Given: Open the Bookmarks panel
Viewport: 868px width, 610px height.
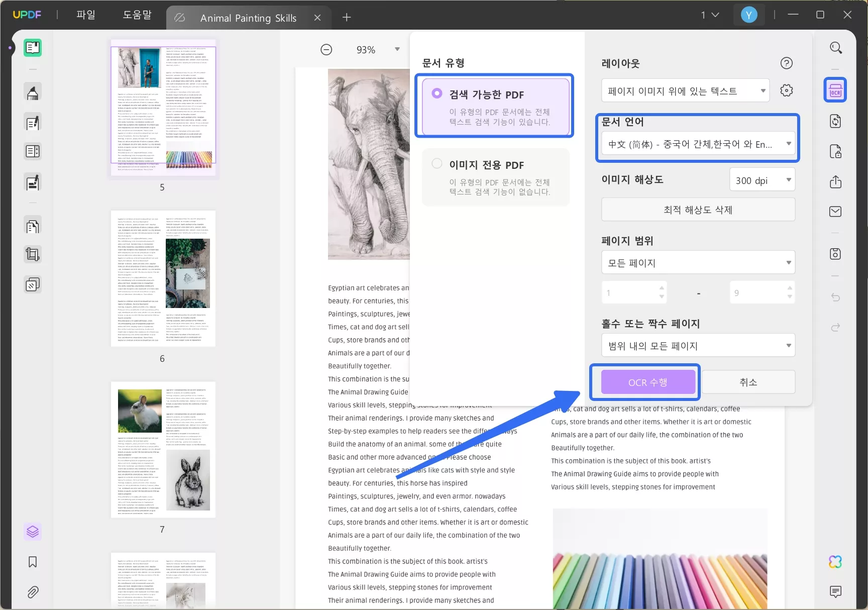Looking at the screenshot, I should (33, 562).
